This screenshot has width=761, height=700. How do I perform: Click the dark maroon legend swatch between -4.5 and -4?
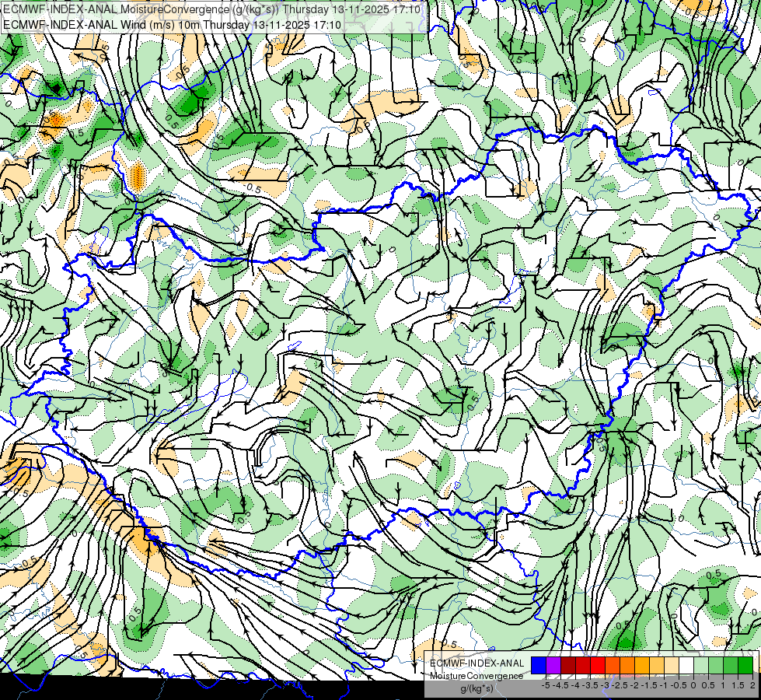click(568, 665)
